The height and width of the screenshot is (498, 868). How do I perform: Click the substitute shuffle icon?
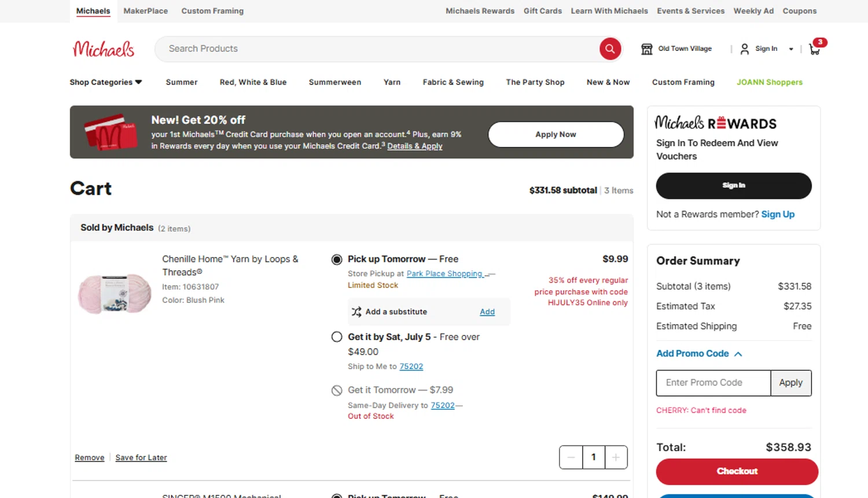point(356,312)
